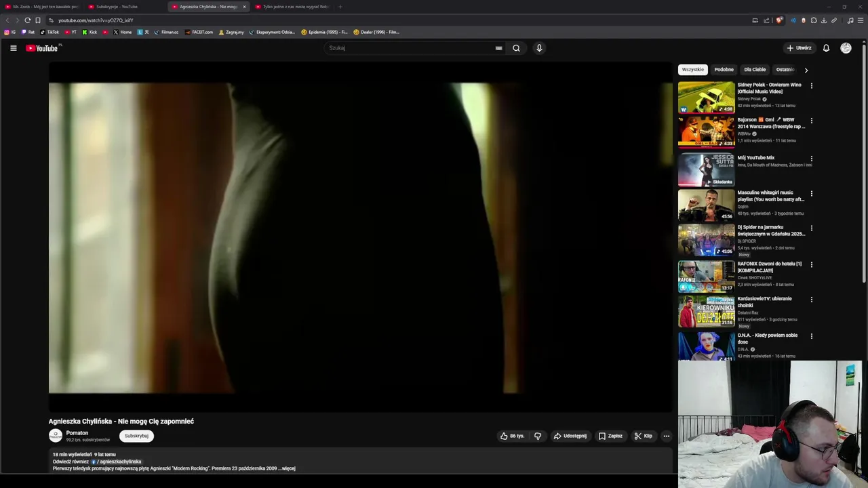This screenshot has width=868, height=488.
Task: Open Sidney Polak Otwieram Wino thumbnail
Action: (706, 97)
